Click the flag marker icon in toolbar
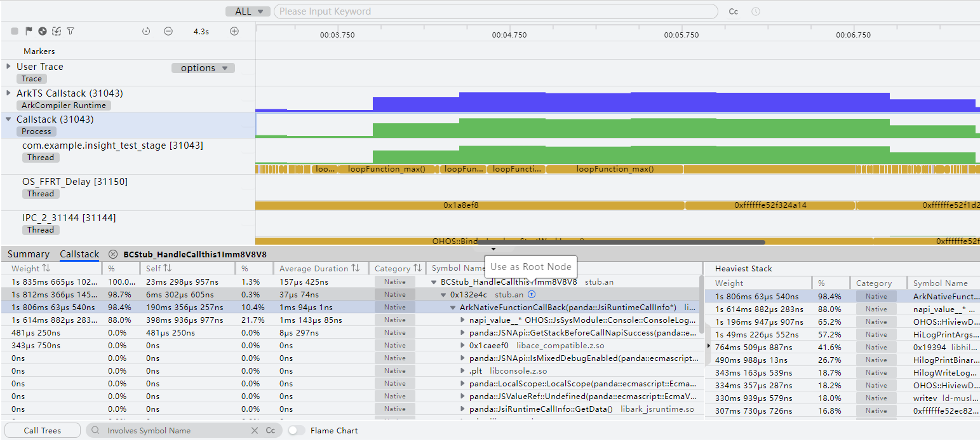980x441 pixels. [x=29, y=31]
